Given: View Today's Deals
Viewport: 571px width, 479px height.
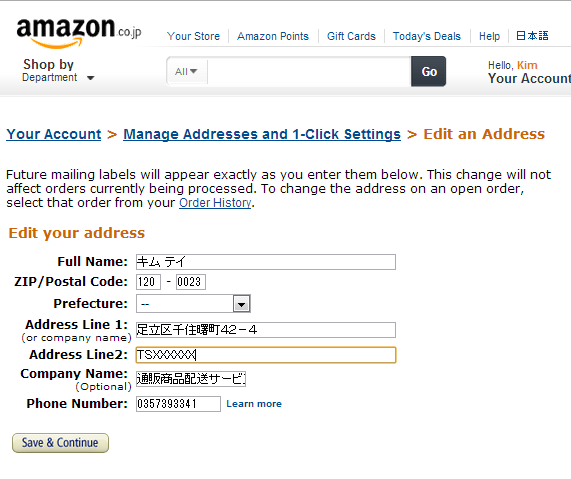Looking at the screenshot, I should 426,36.
